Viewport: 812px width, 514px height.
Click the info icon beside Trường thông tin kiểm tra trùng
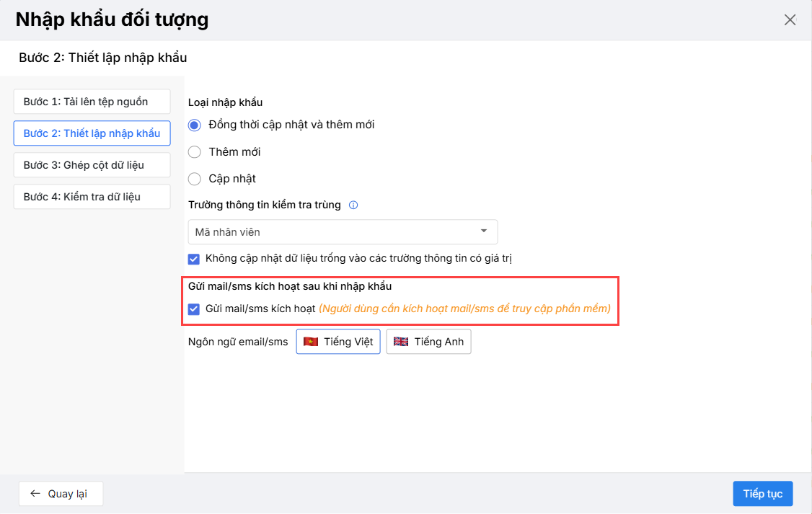point(353,205)
